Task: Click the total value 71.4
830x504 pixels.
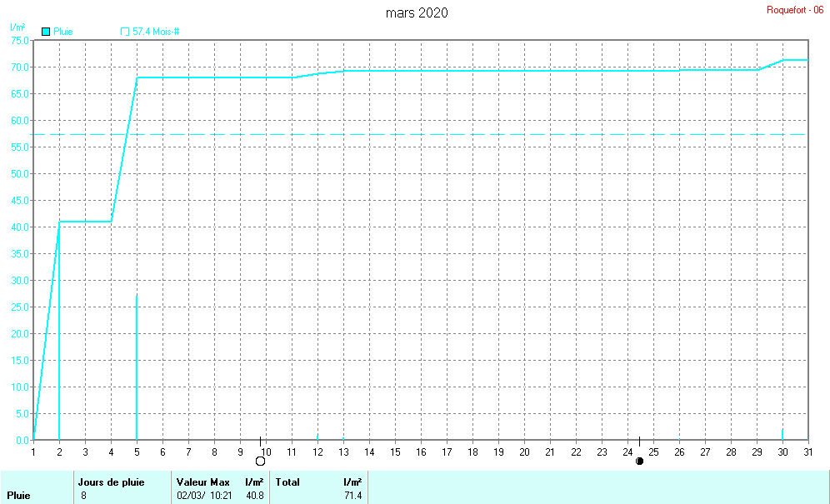Action: (353, 496)
